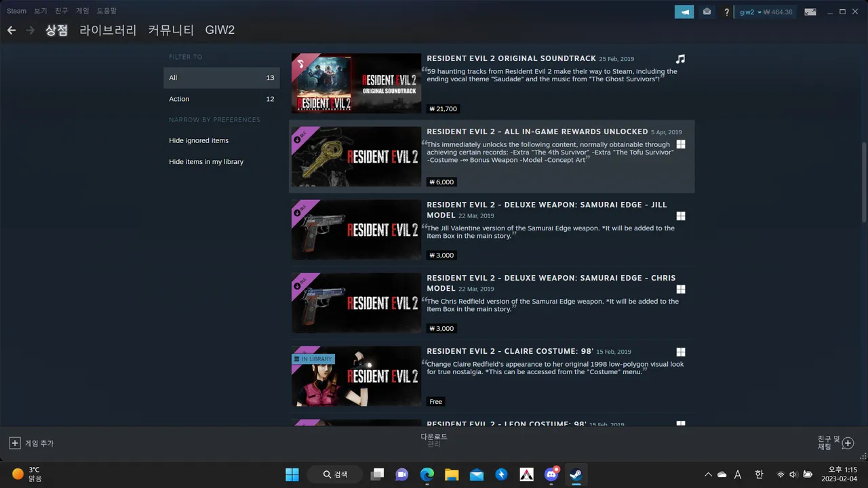Open Steam help question mark
The height and width of the screenshot is (488, 868).
point(727,12)
